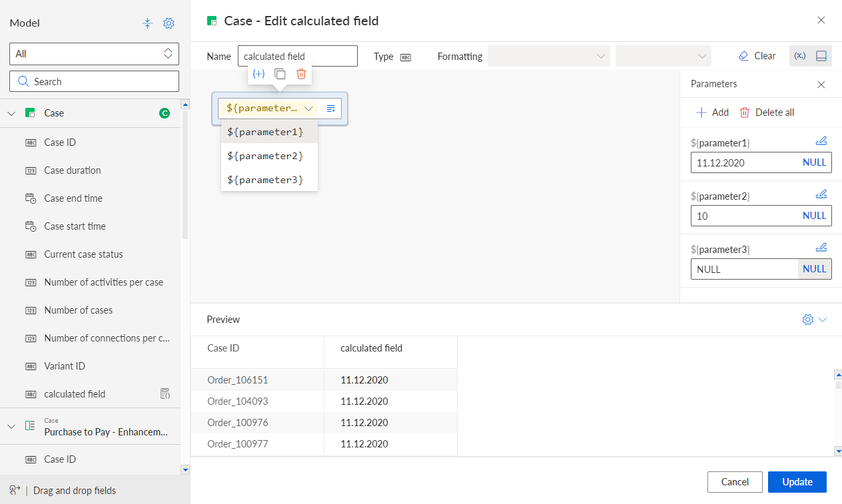Image resolution: width=842 pixels, height=504 pixels.
Task: Close the Edit calculated field dialog
Action: tap(821, 20)
